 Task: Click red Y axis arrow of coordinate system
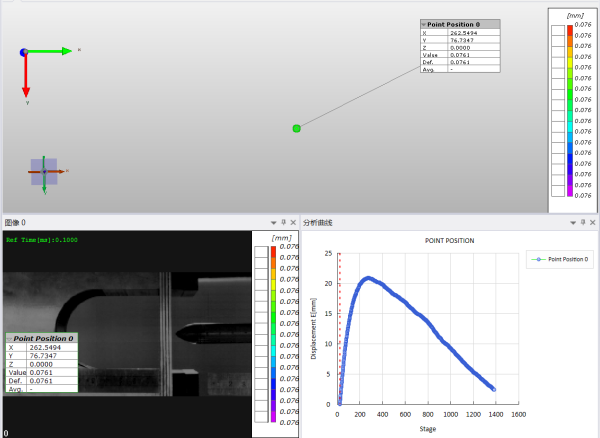tap(26, 77)
